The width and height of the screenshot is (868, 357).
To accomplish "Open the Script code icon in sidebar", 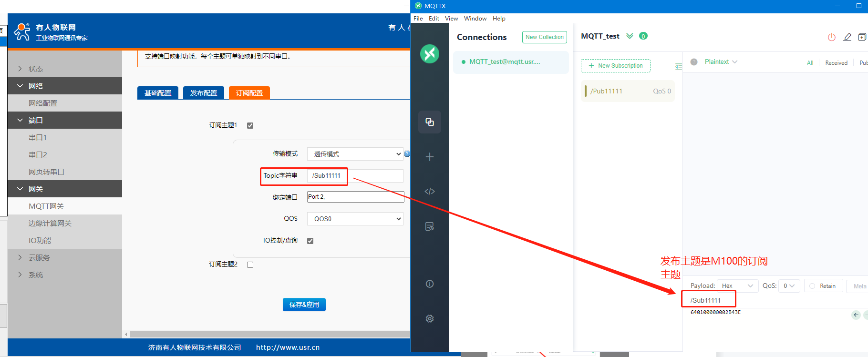I will (x=429, y=192).
